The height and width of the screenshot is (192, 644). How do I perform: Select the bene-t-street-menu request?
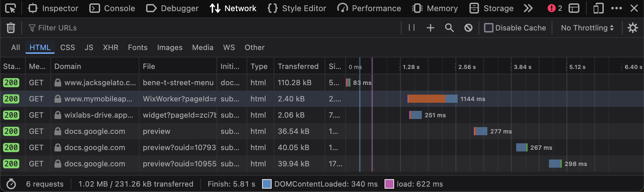[178, 82]
